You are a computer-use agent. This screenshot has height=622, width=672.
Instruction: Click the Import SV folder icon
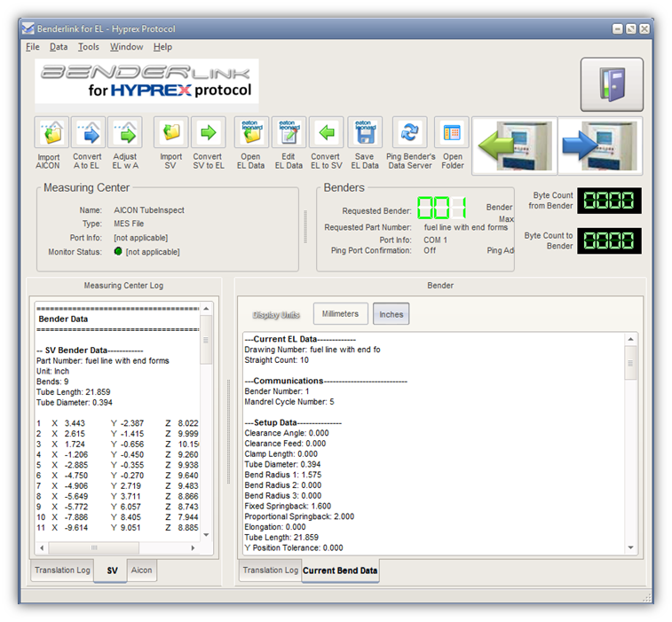[x=170, y=133]
